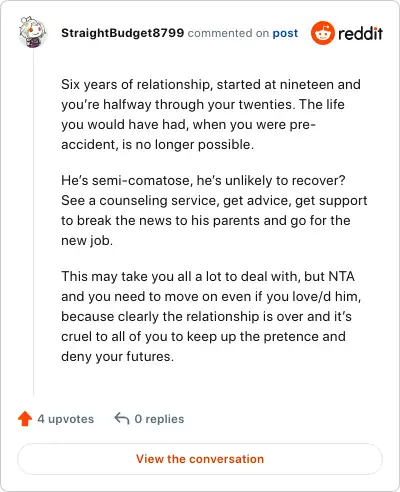Click the "4 upvotes" count
This screenshot has height=492, width=400.
[66, 419]
